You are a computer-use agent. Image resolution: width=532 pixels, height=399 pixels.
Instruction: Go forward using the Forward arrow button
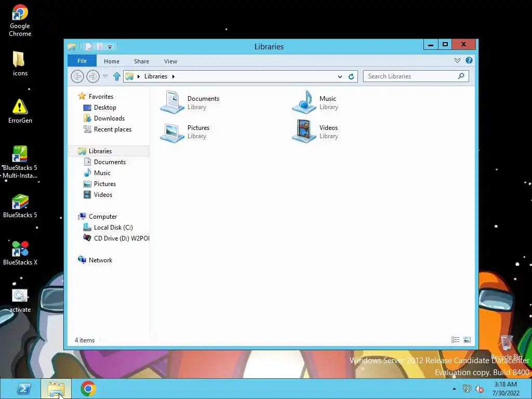tap(92, 76)
